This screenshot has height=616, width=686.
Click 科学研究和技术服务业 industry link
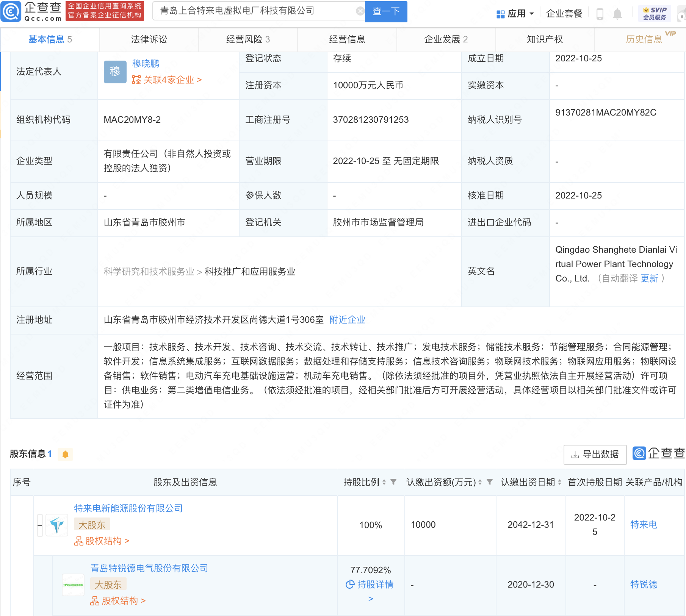[149, 272]
